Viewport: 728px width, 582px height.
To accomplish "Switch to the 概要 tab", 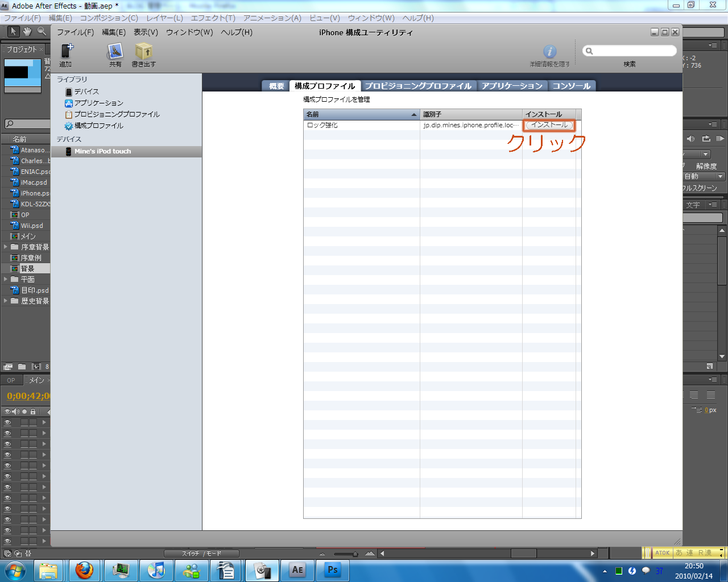I will pyautogui.click(x=276, y=86).
